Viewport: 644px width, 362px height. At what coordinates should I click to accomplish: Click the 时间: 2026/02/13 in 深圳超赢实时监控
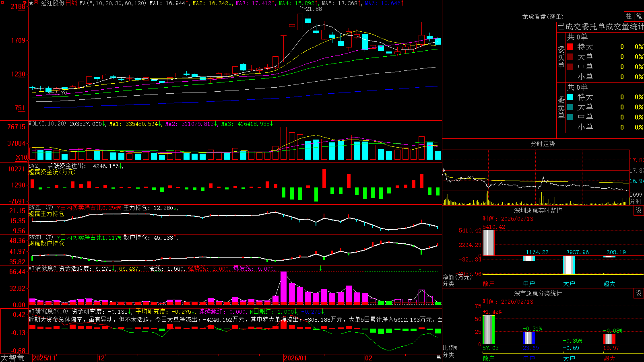508,219
